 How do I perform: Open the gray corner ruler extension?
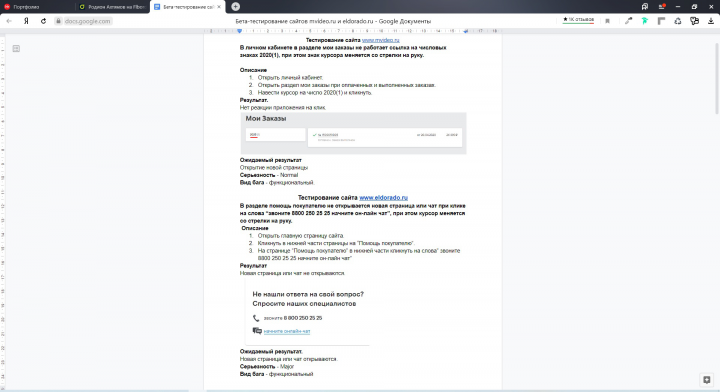pyautogui.click(x=661, y=21)
